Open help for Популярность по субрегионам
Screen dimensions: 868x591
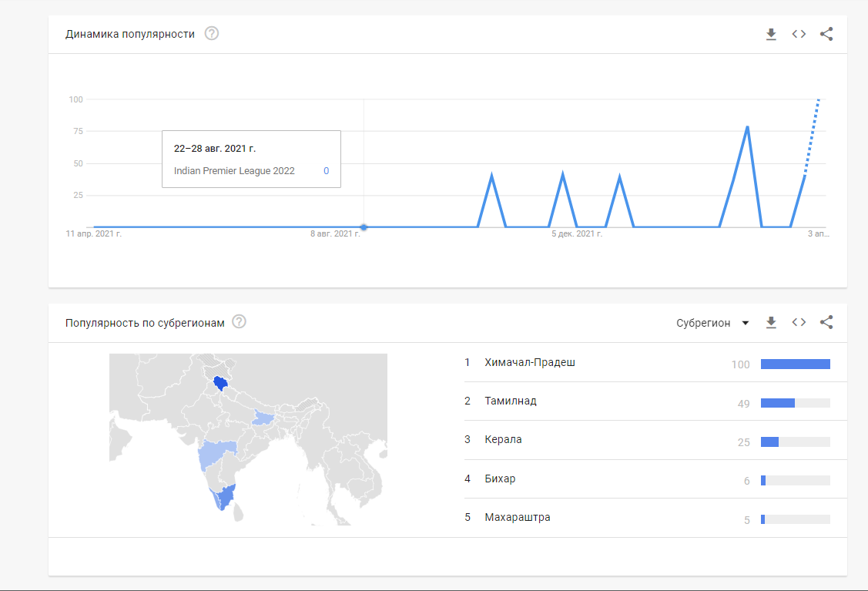pyautogui.click(x=239, y=322)
